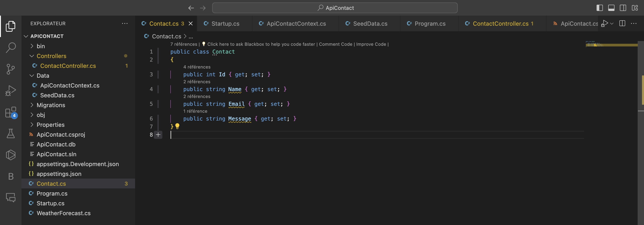Toggle secondary side bar layout icon
The width and height of the screenshot is (644, 225).
pos(623,8)
